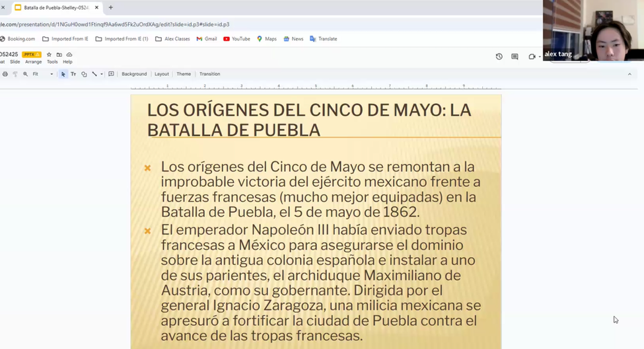
Task: Collapse the menus with the chevron
Action: [629, 74]
